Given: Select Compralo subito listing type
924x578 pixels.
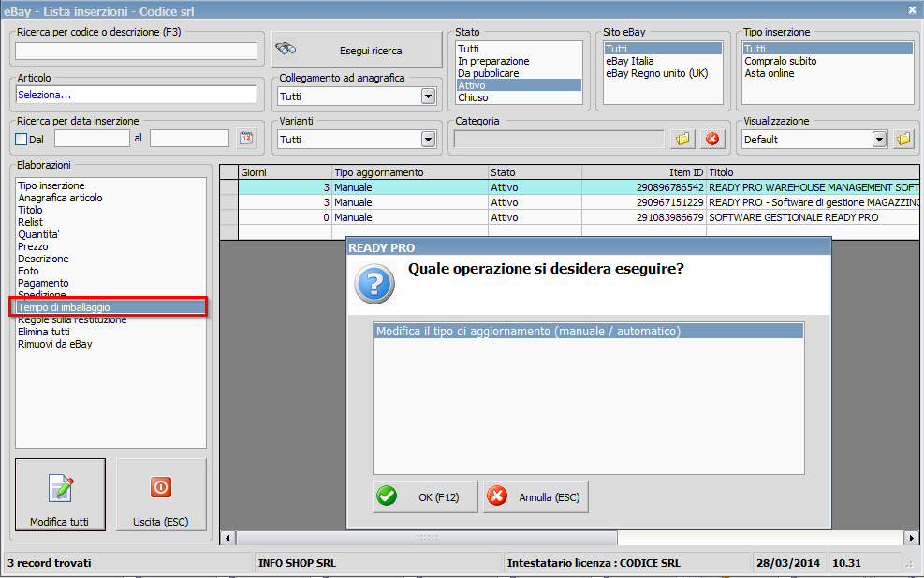Looking at the screenshot, I should coord(828,61).
